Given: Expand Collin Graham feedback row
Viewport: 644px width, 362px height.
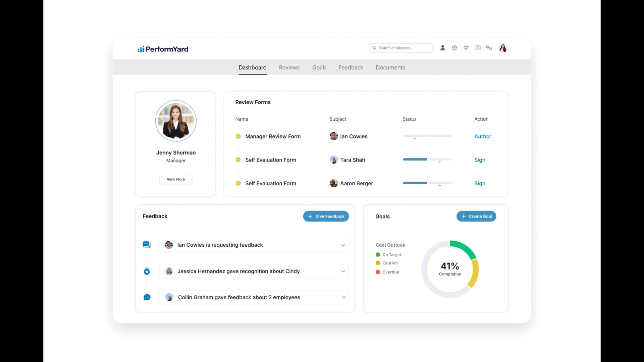Looking at the screenshot, I should 343,297.
